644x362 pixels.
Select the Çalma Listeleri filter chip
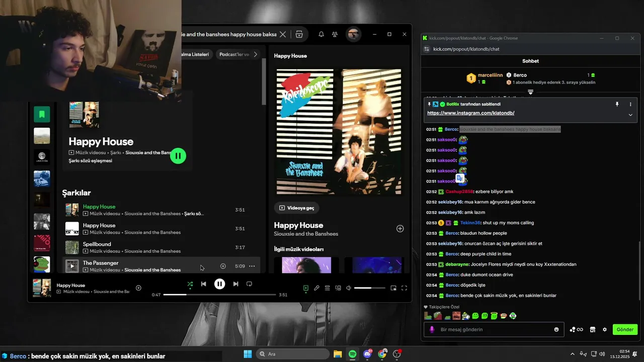pyautogui.click(x=196, y=54)
